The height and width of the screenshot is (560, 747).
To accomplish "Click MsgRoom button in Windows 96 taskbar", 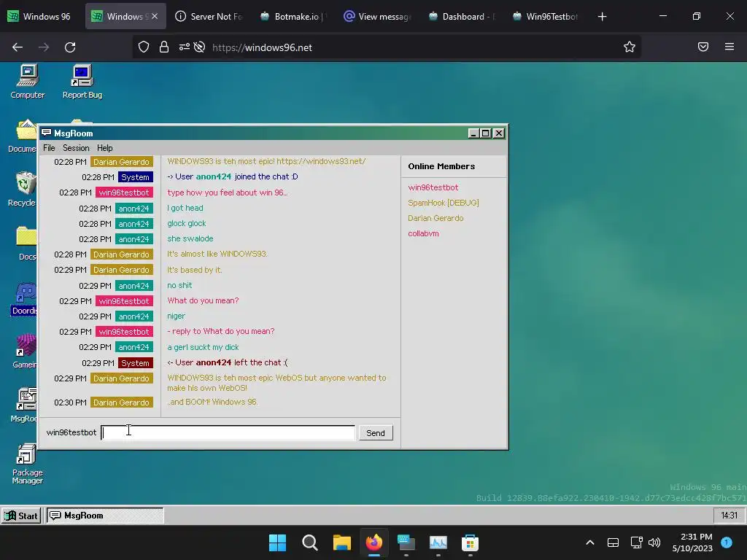I will coord(105,516).
